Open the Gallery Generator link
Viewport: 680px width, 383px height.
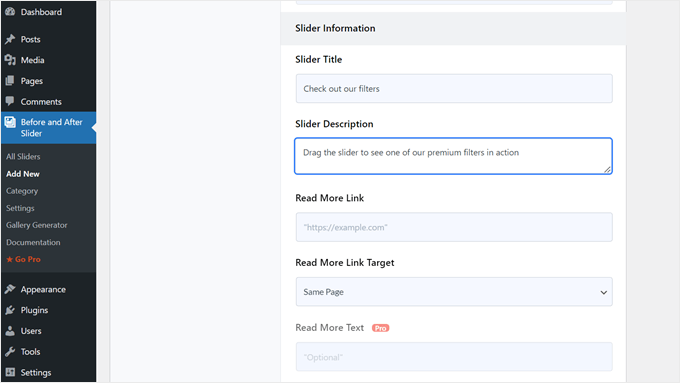(36, 225)
